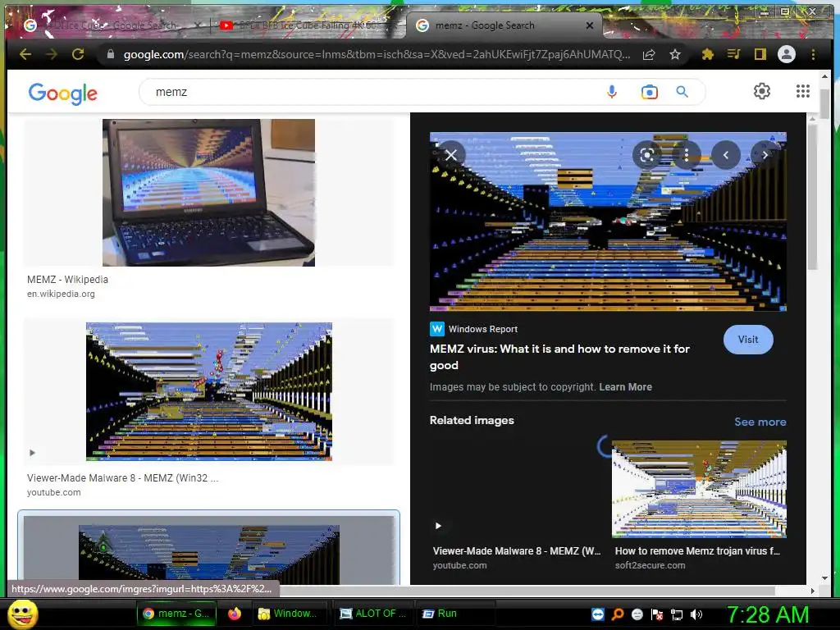Open 'MEMZ - Wikipedia' result caption
Viewport: 840px width, 630px height.
[x=67, y=279]
